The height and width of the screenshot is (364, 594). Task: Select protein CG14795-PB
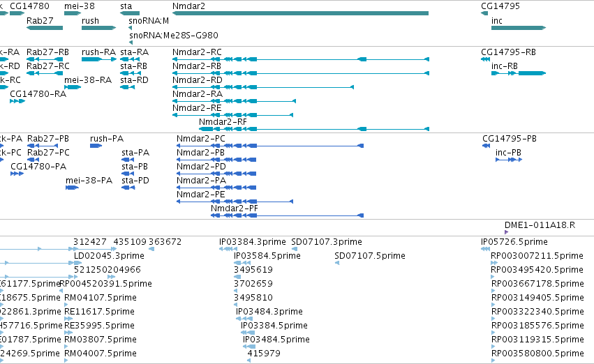click(x=486, y=146)
